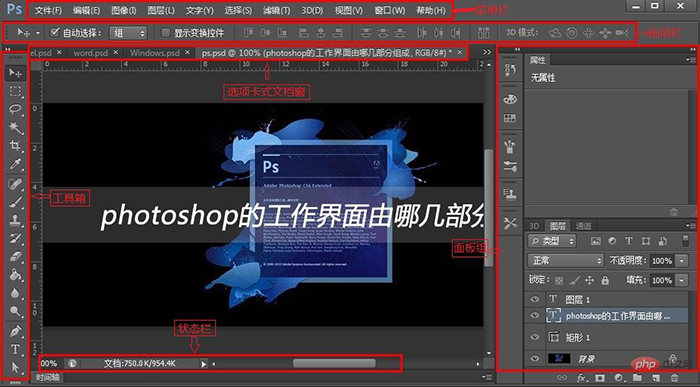700x387 pixels.
Task: Select the Pen tool
Action: coord(16,331)
